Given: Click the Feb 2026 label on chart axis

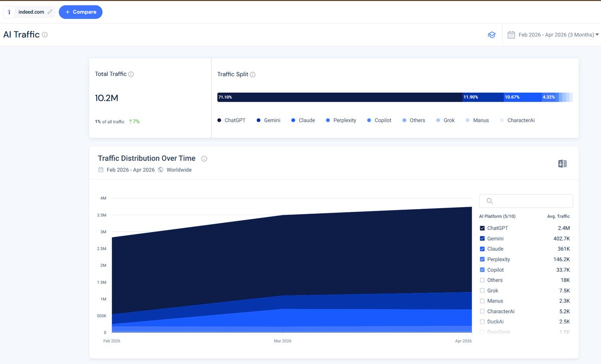Looking at the screenshot, I should [112, 340].
